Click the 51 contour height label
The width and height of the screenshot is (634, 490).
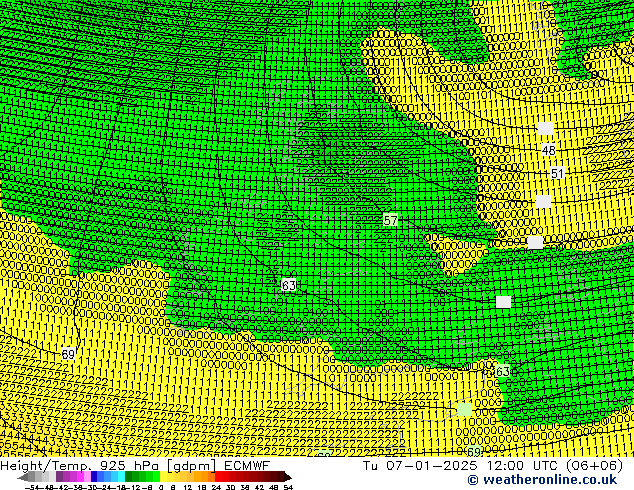click(x=557, y=173)
